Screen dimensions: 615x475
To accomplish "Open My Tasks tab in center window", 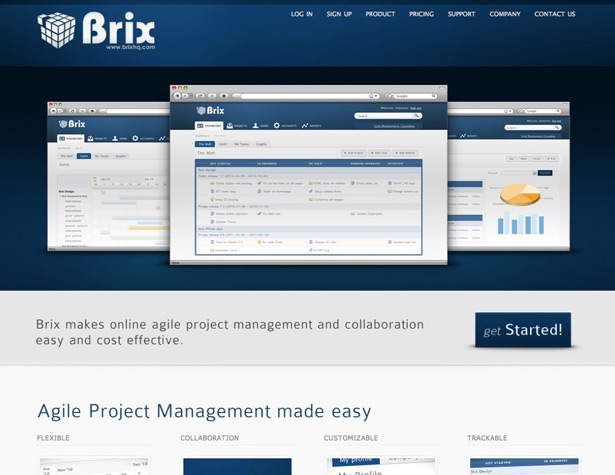I will pyautogui.click(x=241, y=144).
